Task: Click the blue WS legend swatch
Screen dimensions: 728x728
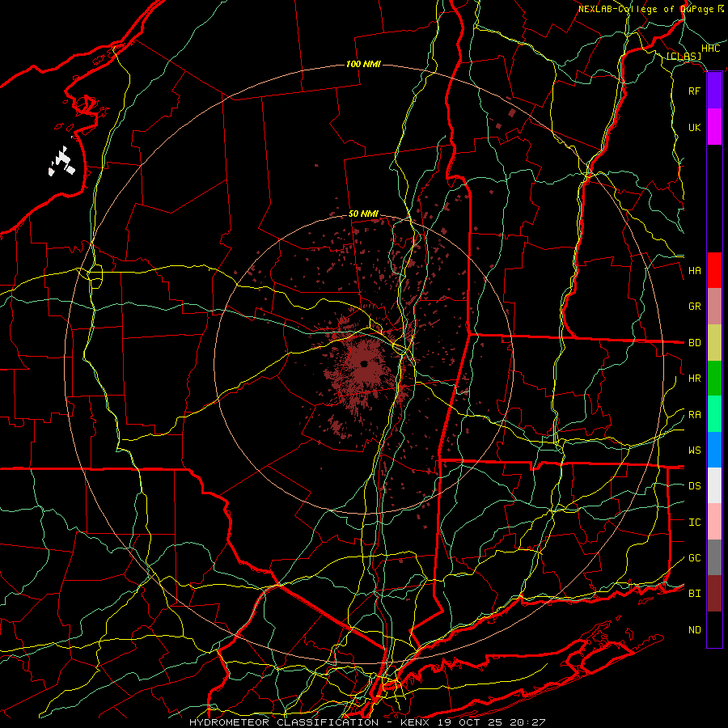Action: point(714,450)
